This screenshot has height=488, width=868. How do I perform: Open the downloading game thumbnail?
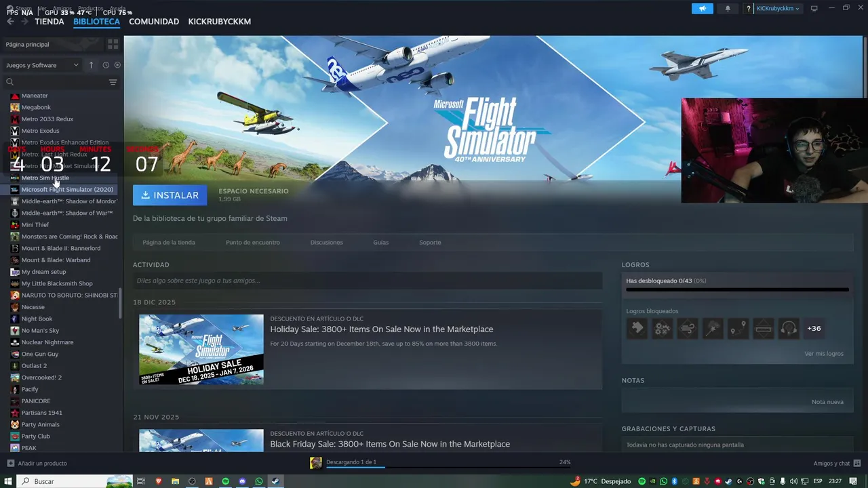point(316,463)
